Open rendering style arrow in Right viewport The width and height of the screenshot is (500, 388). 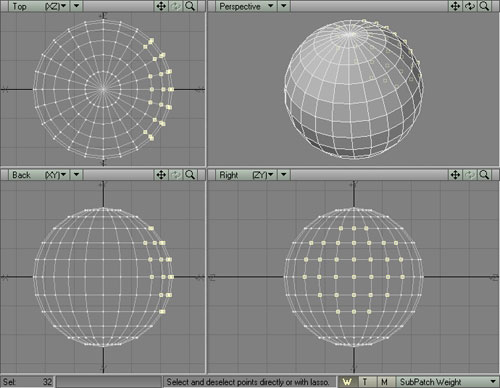pos(284,175)
